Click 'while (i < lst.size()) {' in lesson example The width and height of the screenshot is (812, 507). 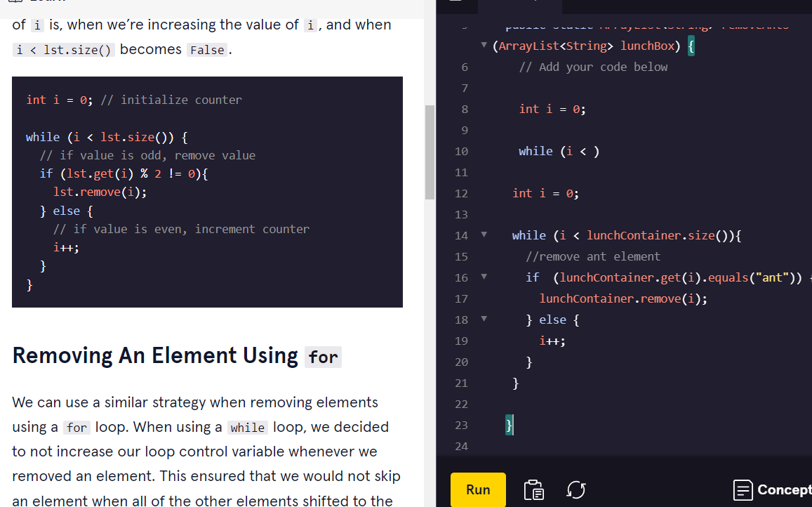[x=107, y=138]
